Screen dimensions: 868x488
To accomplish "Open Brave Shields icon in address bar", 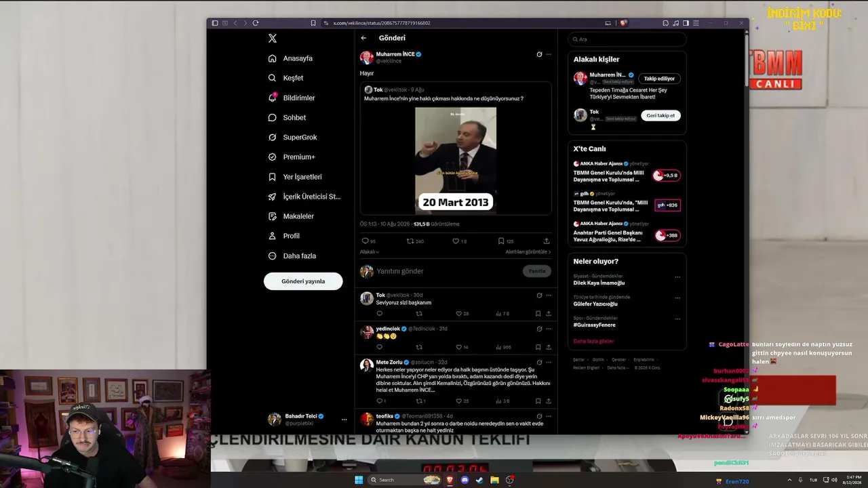I will coord(623,23).
